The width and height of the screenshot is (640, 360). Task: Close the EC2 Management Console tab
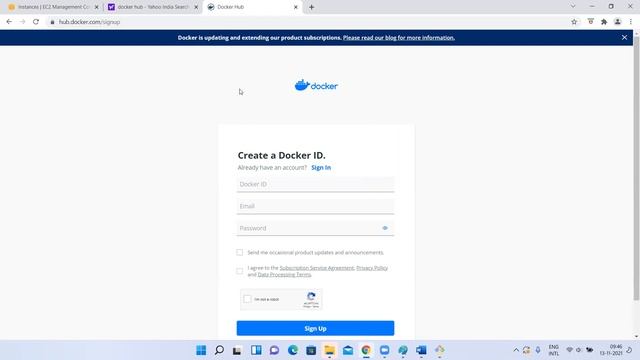pyautogui.click(x=97, y=7)
